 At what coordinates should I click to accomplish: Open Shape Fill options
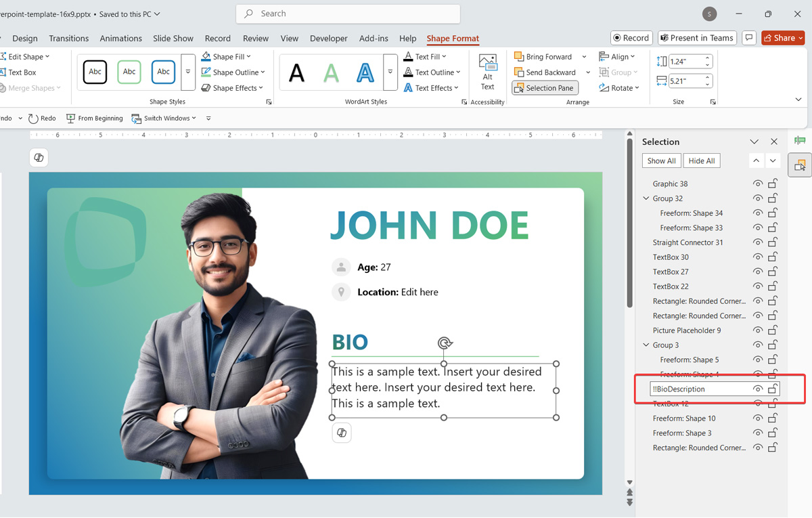pyautogui.click(x=227, y=57)
